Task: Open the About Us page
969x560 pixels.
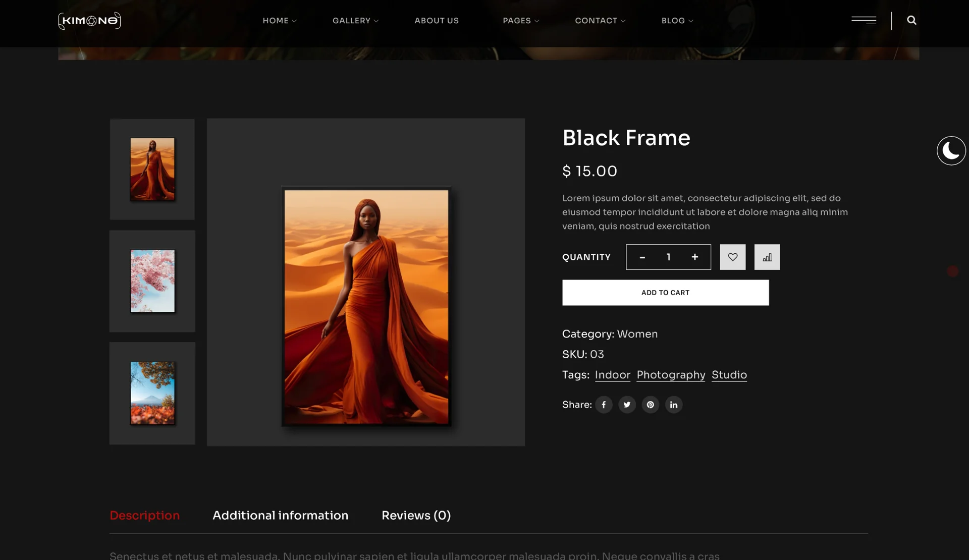Action: click(x=437, y=21)
